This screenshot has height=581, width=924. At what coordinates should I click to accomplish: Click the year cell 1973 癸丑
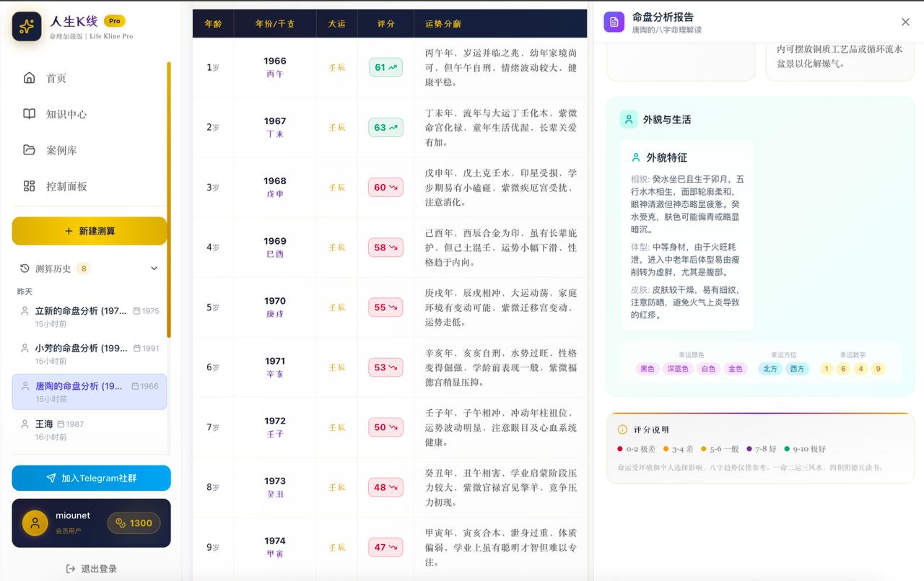[x=275, y=487]
